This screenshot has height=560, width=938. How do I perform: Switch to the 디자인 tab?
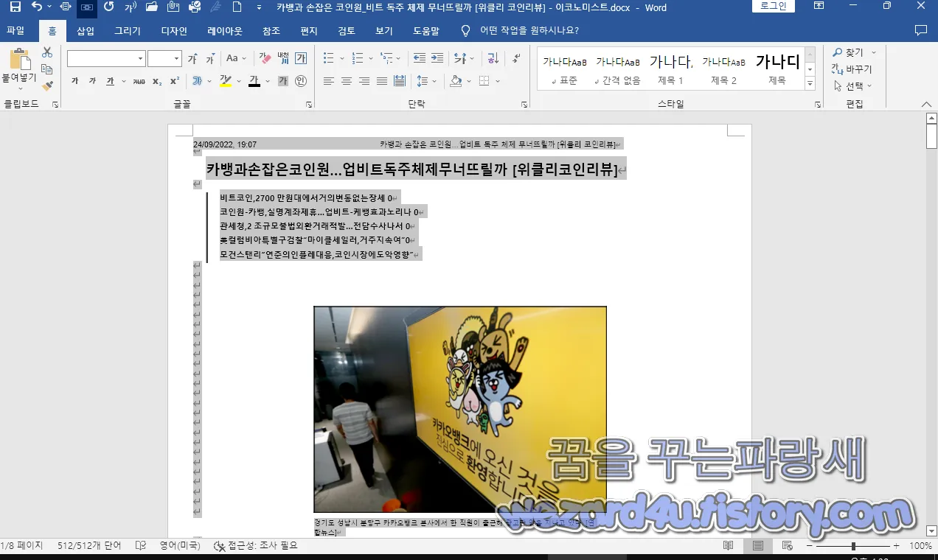(174, 30)
